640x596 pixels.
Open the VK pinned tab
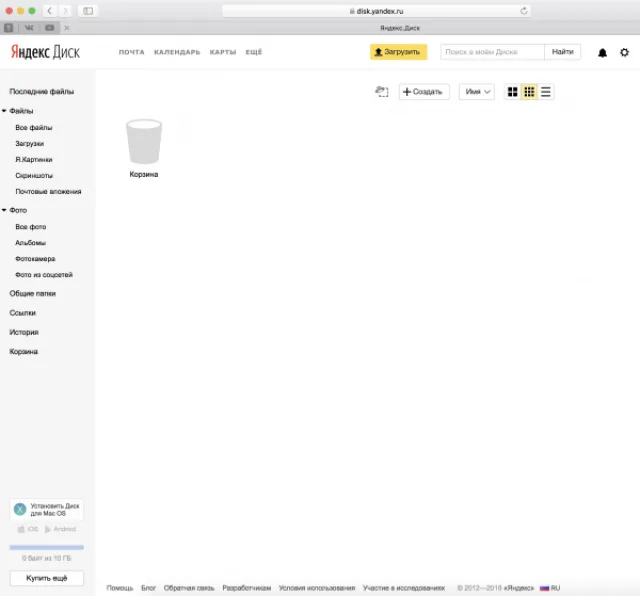tap(29, 28)
